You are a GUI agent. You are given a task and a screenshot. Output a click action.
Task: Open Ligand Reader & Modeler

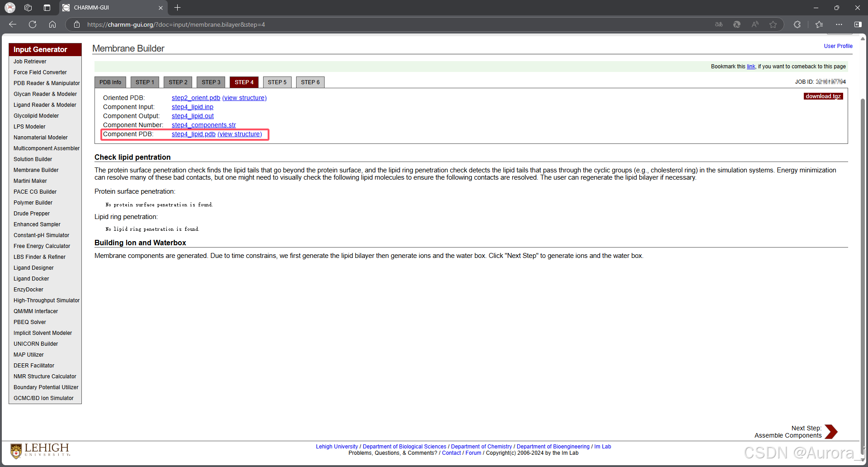click(x=45, y=105)
